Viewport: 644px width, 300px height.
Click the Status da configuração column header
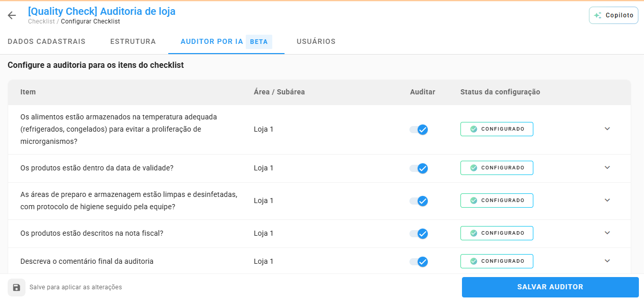[500, 92]
